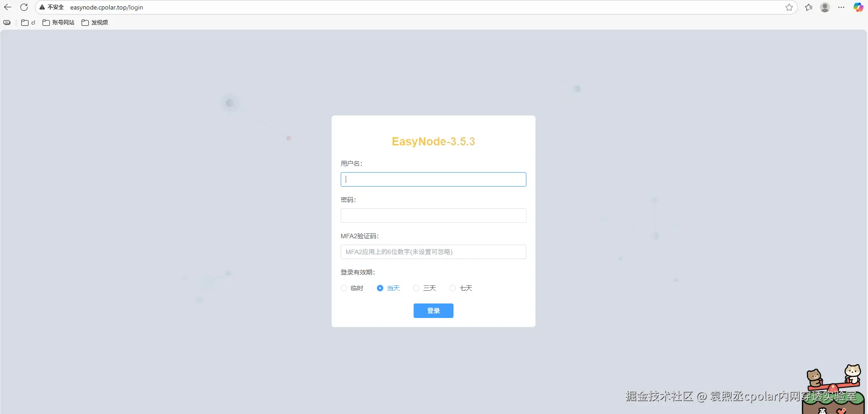Click the 用户名 label text
This screenshot has height=414, width=868.
click(352, 164)
